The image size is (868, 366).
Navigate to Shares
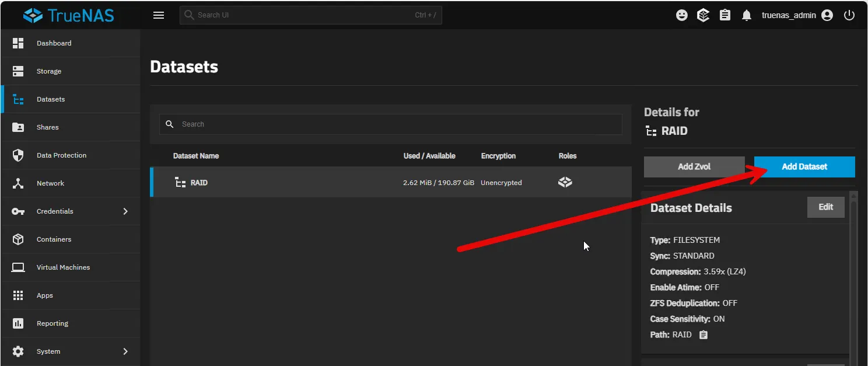47,127
